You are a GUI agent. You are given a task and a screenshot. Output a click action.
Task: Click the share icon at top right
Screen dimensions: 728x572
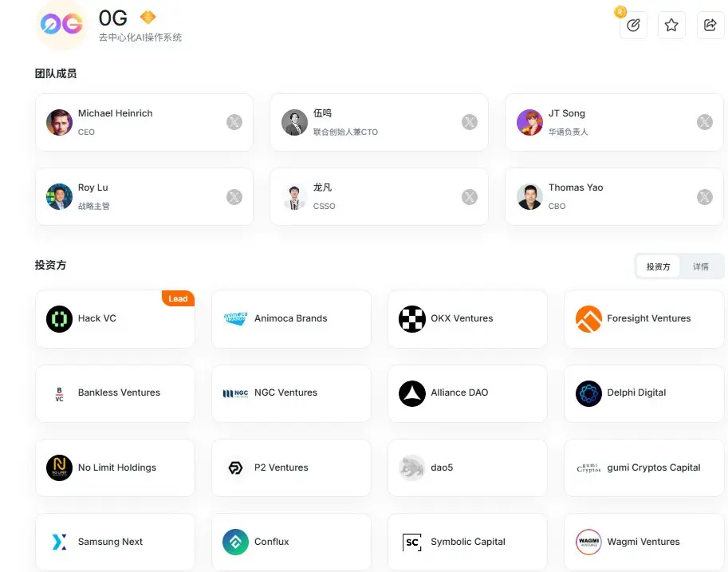[710, 25]
